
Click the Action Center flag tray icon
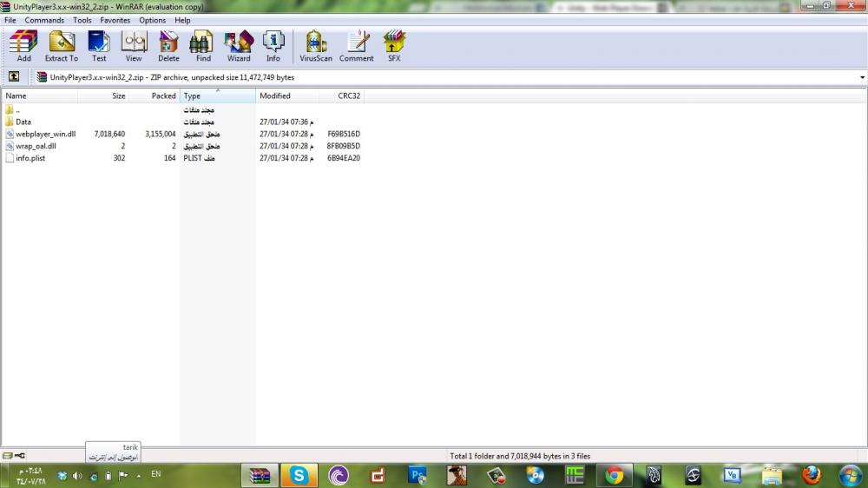tap(123, 476)
